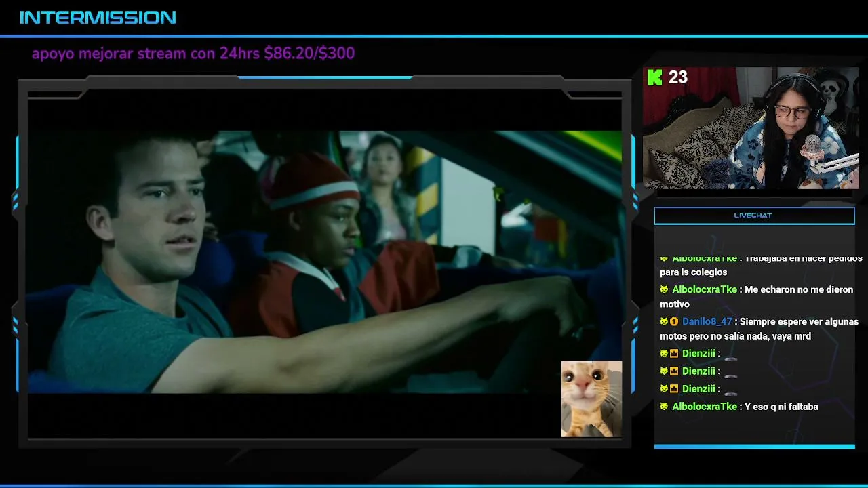The image size is (868, 488).
Task: Click AlbolocxraTke's name beside "Y eso q ni faltaba"
Action: [x=705, y=407]
